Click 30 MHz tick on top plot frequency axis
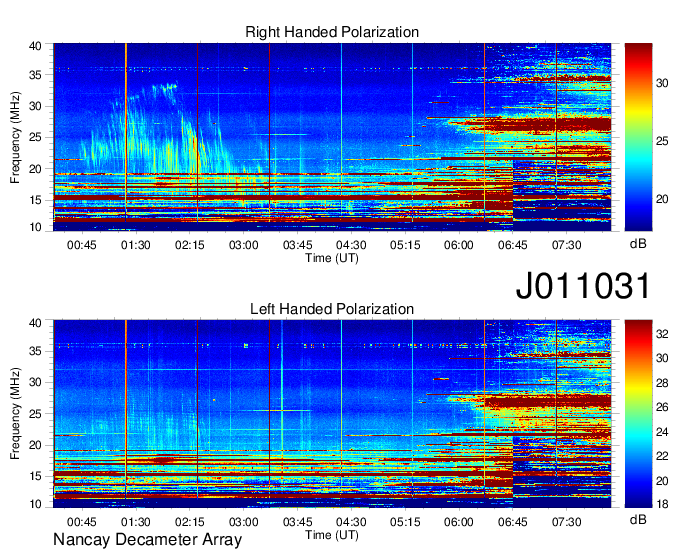This screenshot has height=552, width=680. (36, 106)
